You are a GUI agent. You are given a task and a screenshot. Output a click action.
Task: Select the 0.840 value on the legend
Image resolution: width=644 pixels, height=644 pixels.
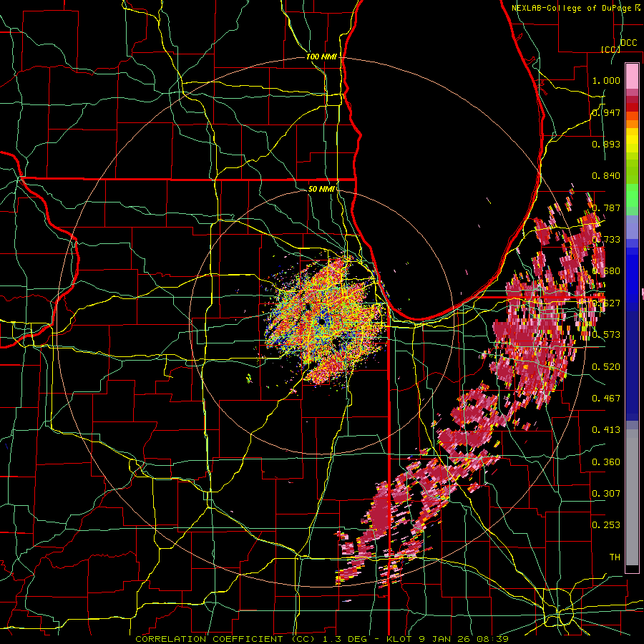click(606, 176)
